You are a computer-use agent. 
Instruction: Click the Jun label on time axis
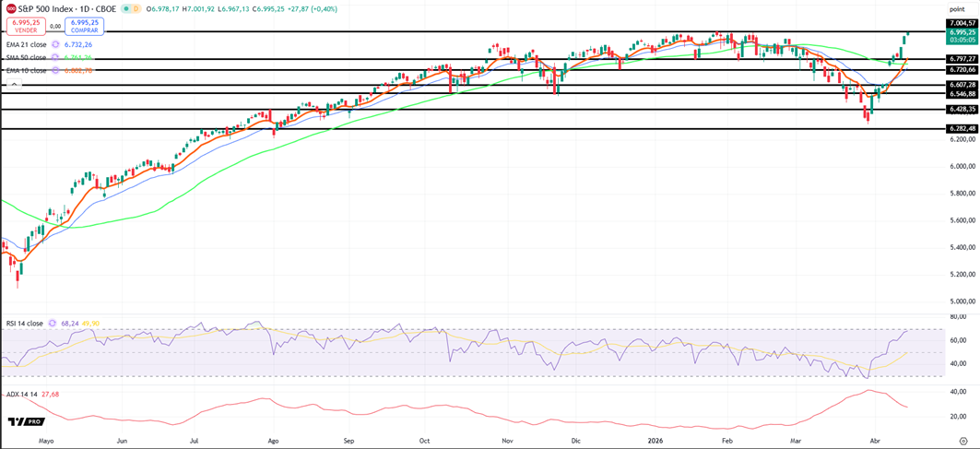coord(123,441)
